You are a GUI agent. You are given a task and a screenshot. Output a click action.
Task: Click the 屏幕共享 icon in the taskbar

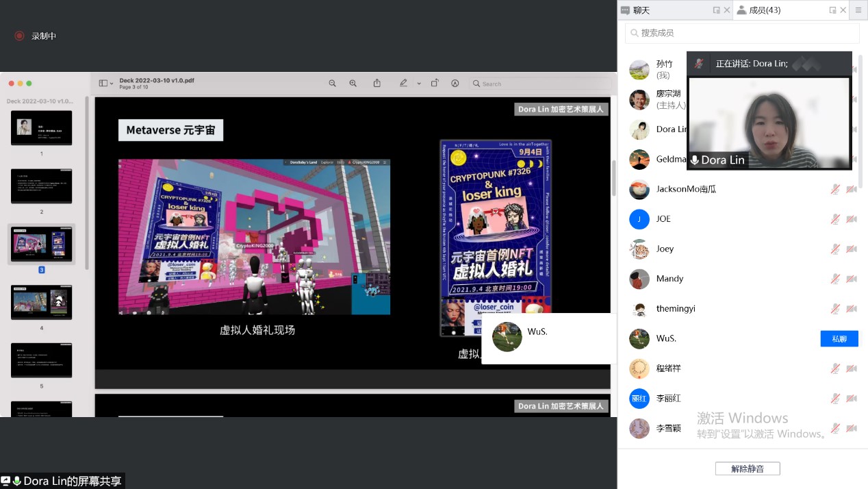point(5,481)
